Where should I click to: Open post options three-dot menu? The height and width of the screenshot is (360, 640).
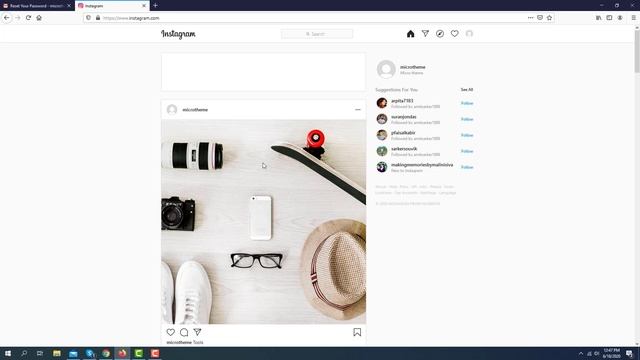358,110
